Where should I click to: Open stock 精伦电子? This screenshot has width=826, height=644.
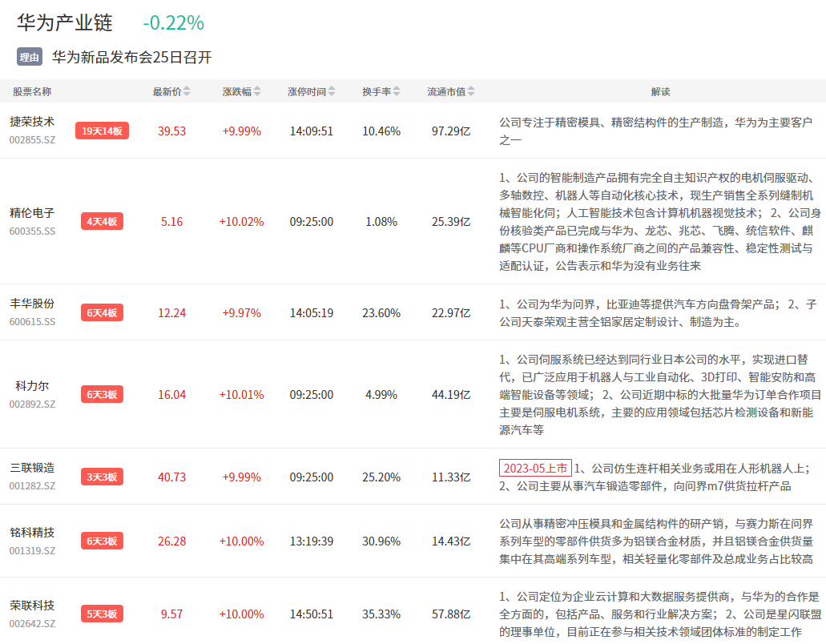[x=32, y=213]
